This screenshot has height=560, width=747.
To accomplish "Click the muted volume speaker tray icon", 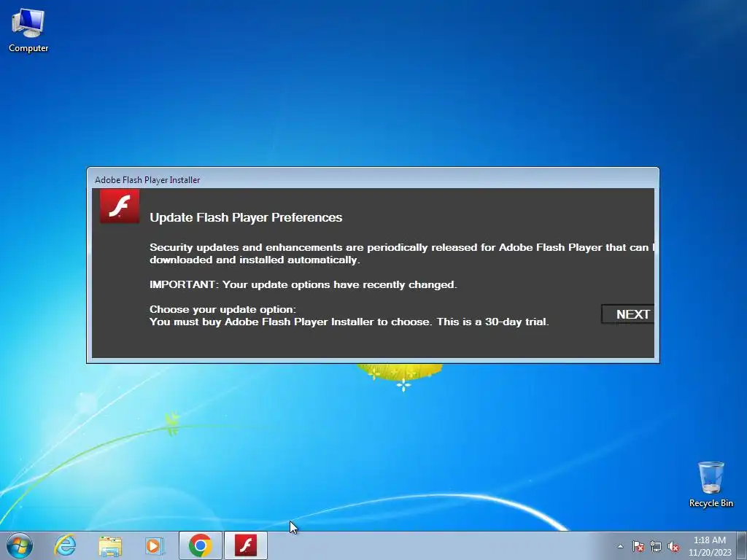I will [673, 546].
